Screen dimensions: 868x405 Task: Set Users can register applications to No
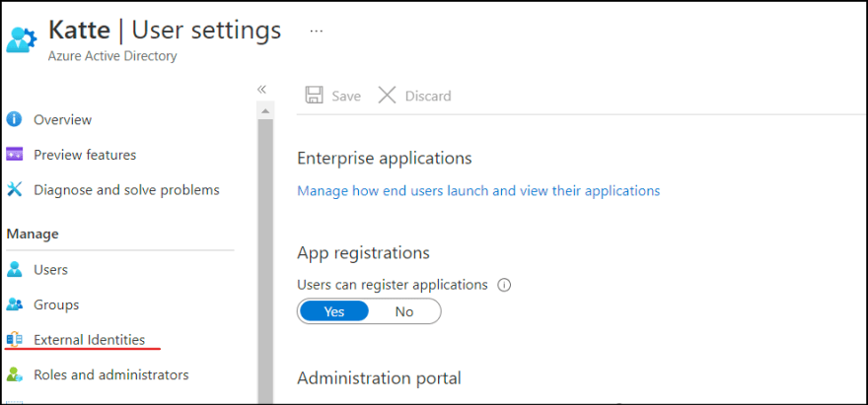404,311
